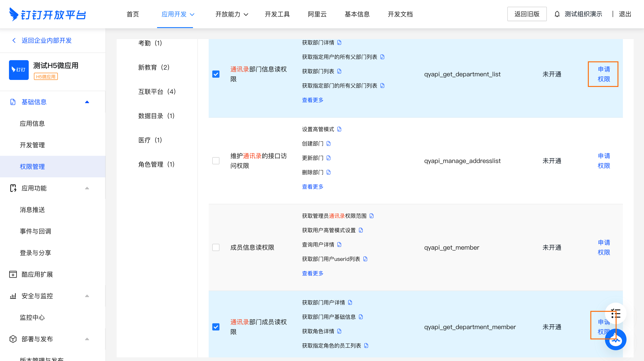Image resolution: width=644 pixels, height=361 pixels.
Task: Open the 开发文档 navigation item
Action: pyautogui.click(x=400, y=14)
